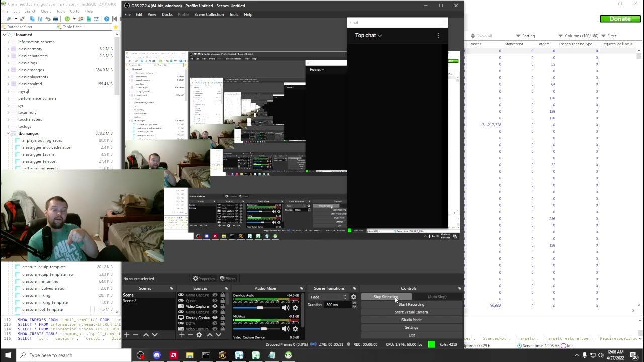Click the Studio Mode button
Screen dimensions: 644x362
click(x=412, y=320)
